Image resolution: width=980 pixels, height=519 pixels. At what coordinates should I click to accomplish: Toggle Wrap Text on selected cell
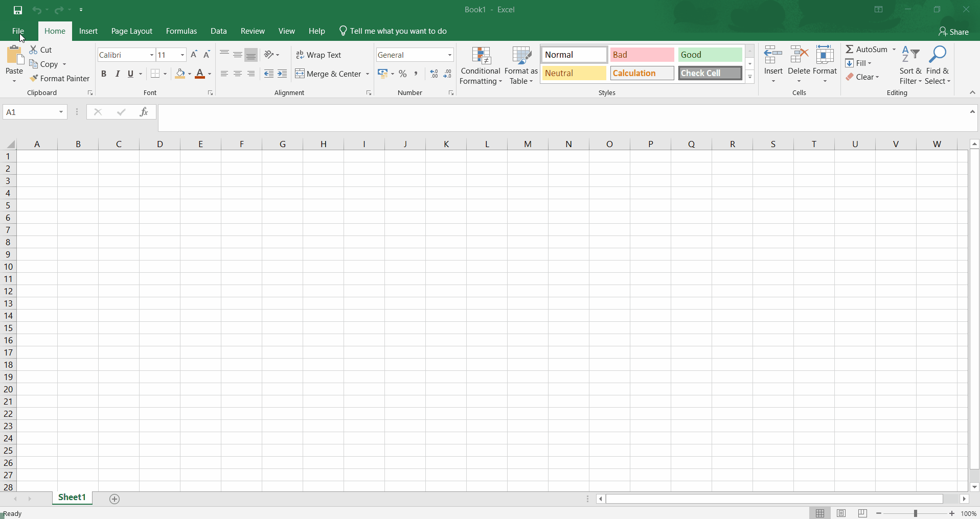point(318,55)
